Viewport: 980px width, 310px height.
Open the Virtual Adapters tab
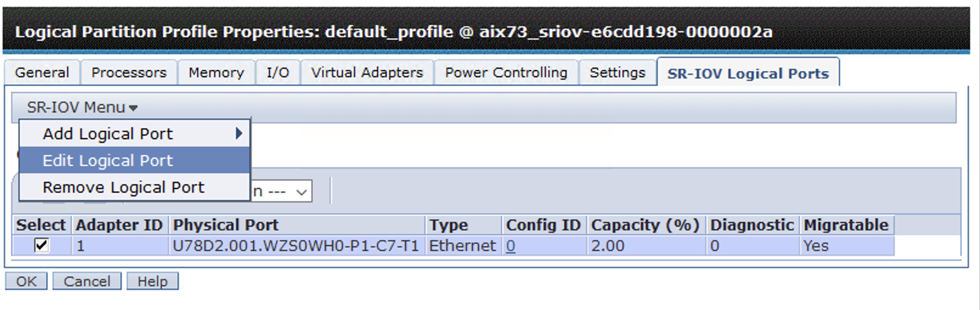367,72
